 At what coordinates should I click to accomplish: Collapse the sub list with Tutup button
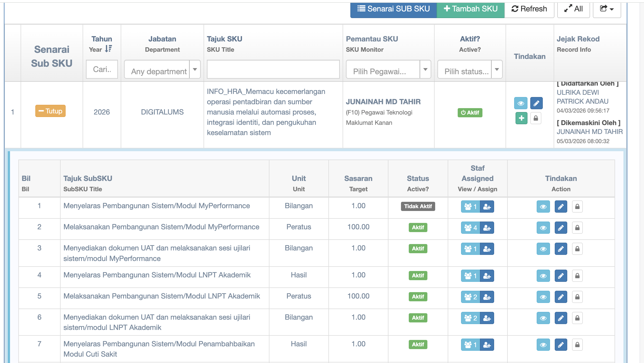[50, 111]
